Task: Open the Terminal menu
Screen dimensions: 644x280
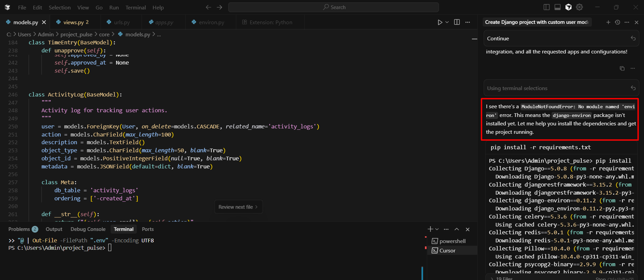Action: pyautogui.click(x=135, y=7)
